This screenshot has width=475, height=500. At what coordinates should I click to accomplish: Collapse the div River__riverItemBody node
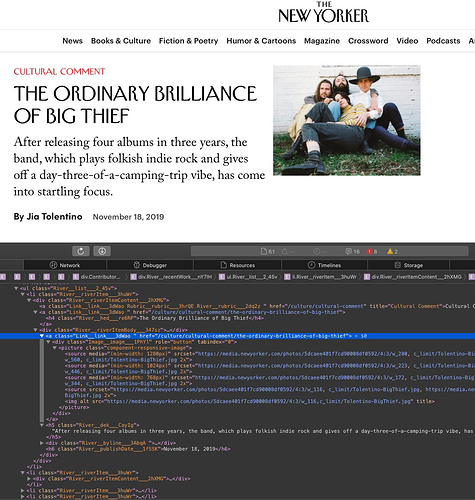click(35, 330)
